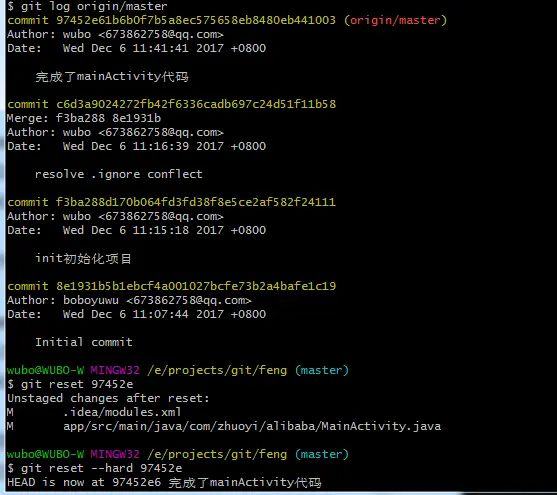
Task: Click the date line 'Wed Dec 6 11:41:41 2017'
Action: [136, 48]
